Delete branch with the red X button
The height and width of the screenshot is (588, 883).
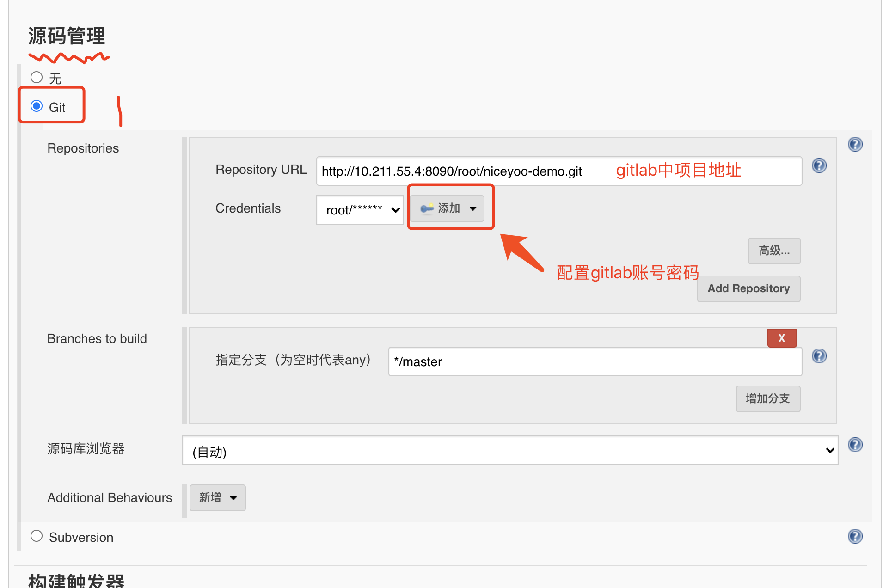782,338
